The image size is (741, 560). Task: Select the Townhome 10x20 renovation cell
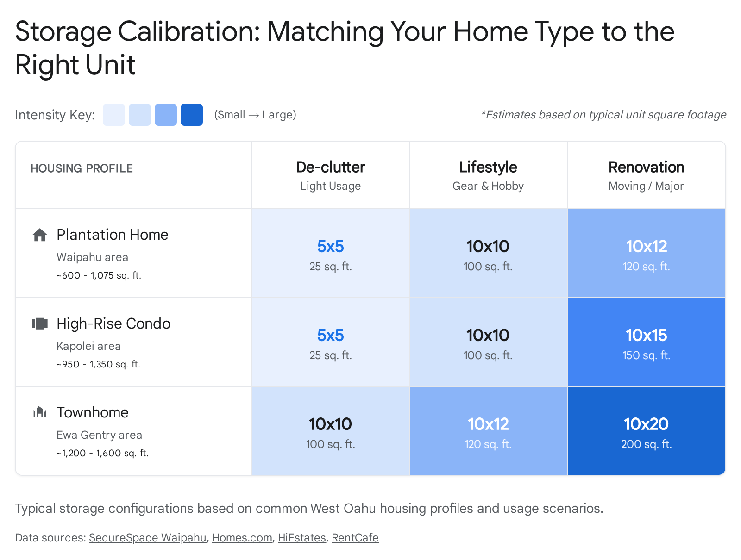(x=646, y=431)
